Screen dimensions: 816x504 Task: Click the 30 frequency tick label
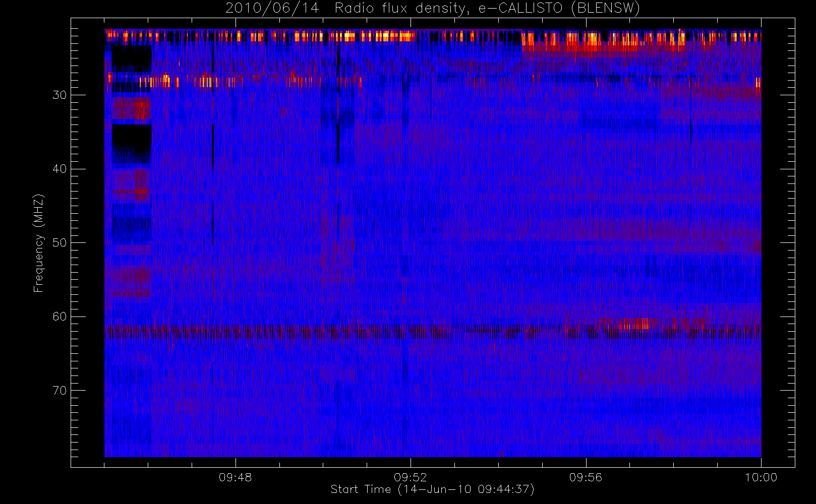[60, 95]
